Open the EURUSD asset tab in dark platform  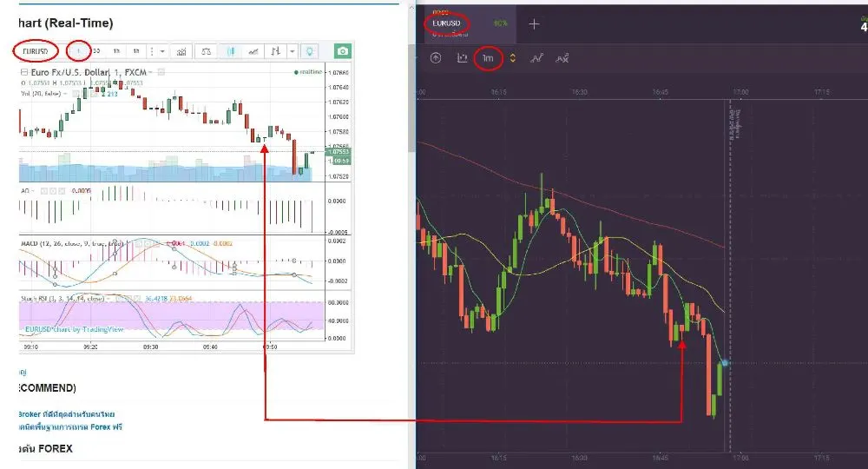(447, 24)
